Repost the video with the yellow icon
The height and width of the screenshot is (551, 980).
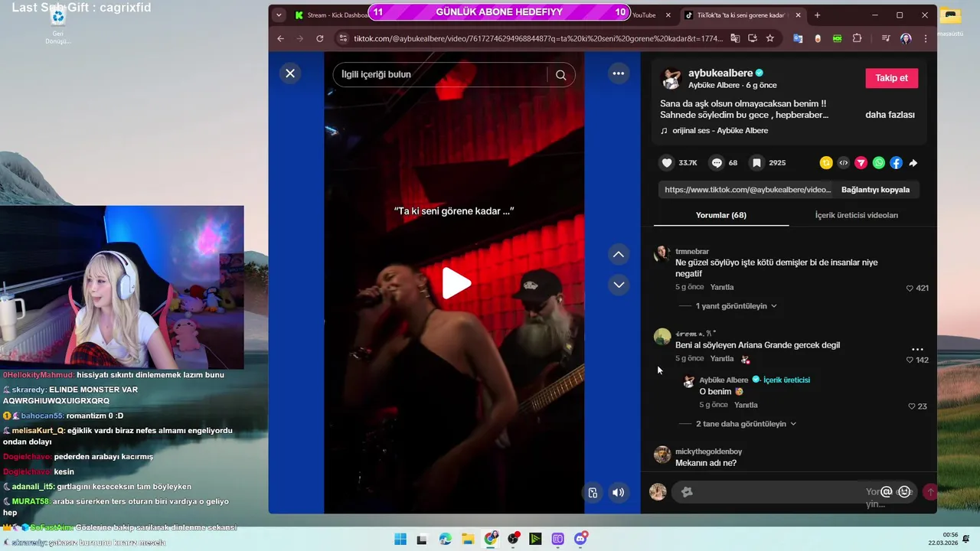coord(826,162)
